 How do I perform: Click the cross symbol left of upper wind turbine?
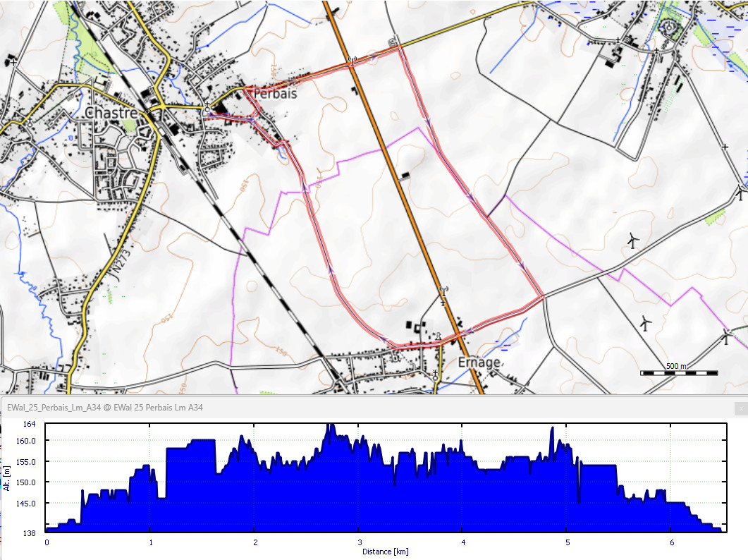pyautogui.click(x=725, y=147)
